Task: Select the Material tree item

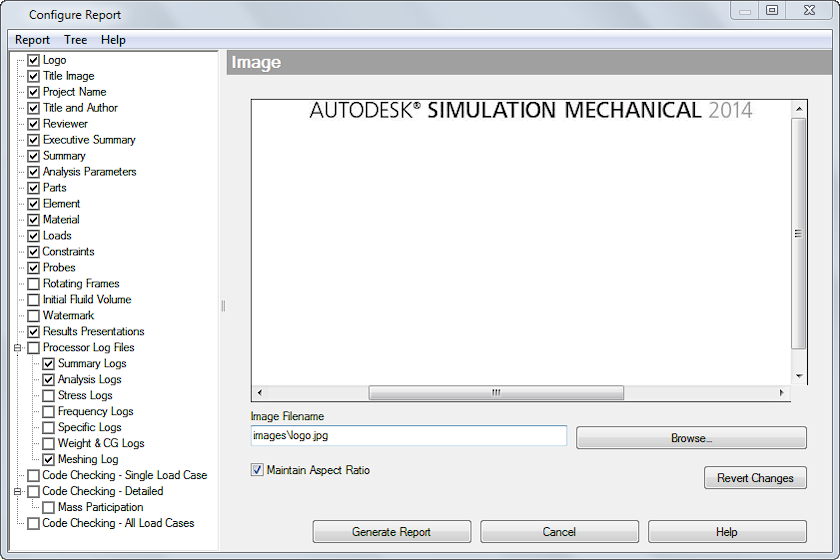Action: coord(61,220)
